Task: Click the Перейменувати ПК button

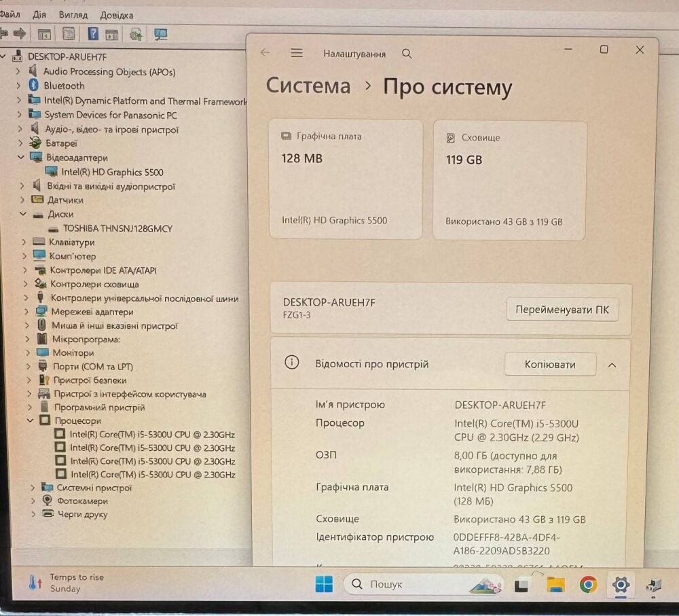Action: pyautogui.click(x=562, y=309)
